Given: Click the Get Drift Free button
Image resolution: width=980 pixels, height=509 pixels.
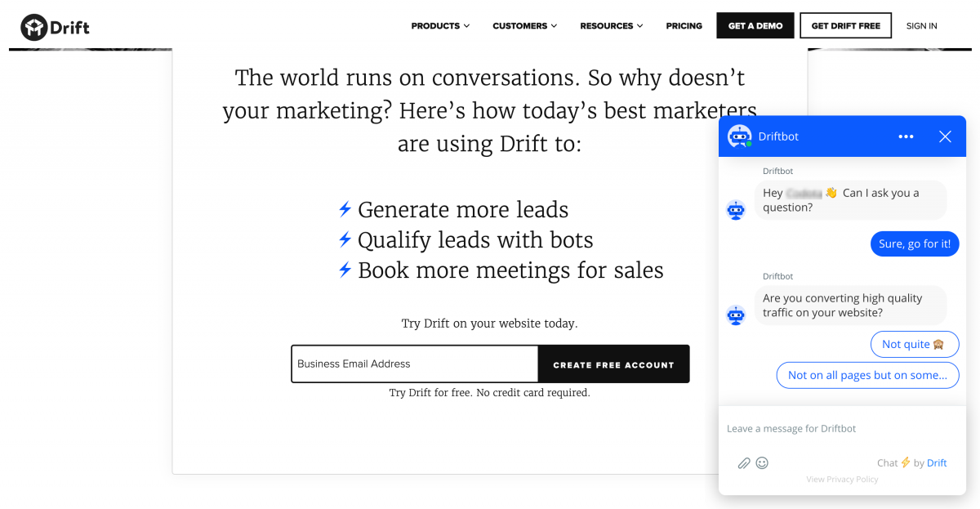Looking at the screenshot, I should [845, 26].
